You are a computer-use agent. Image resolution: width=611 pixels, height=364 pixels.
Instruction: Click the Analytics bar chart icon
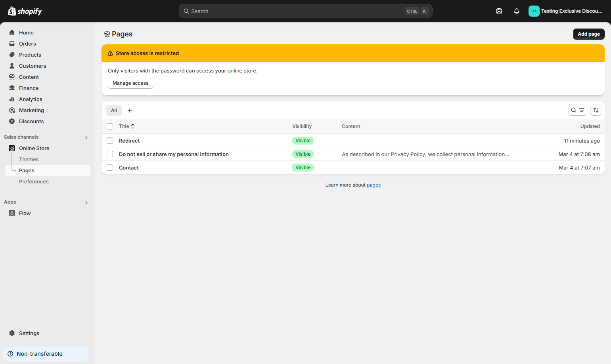click(x=12, y=99)
